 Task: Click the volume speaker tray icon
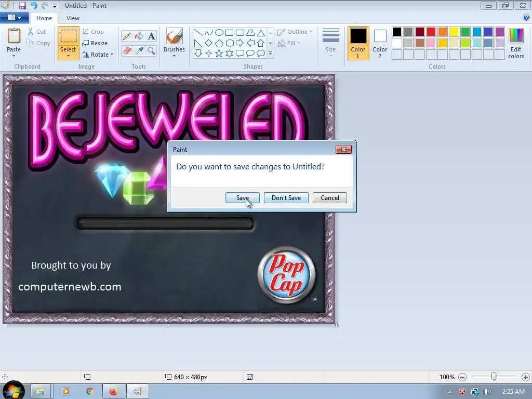(487, 392)
